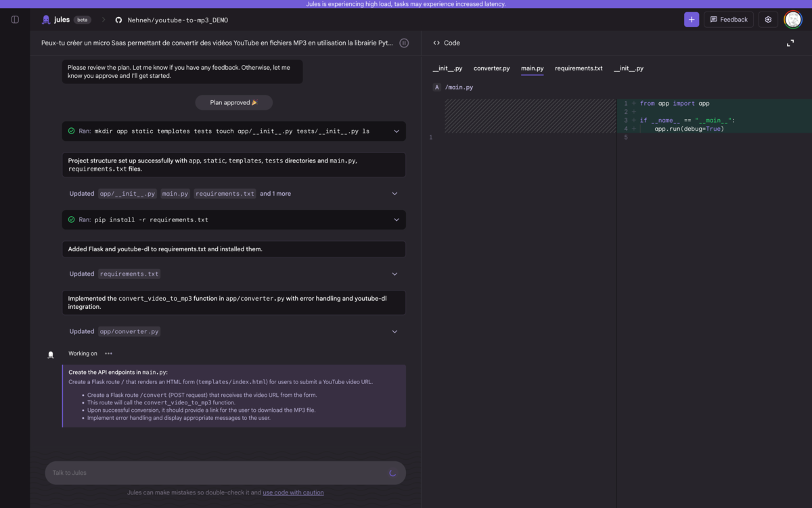This screenshot has height=508, width=812.
Task: Open the last __init__.py tab
Action: coord(629,68)
